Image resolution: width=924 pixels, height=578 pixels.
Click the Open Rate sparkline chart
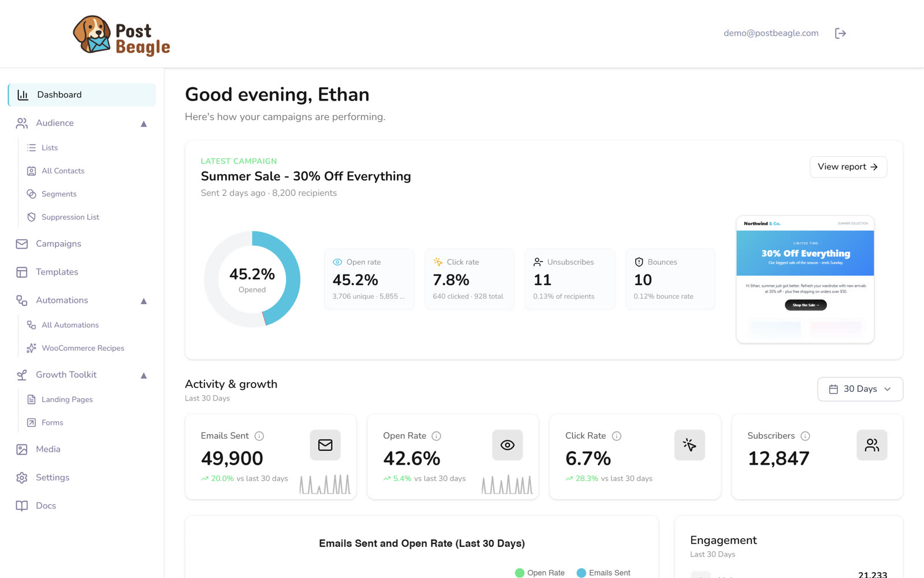coord(508,484)
